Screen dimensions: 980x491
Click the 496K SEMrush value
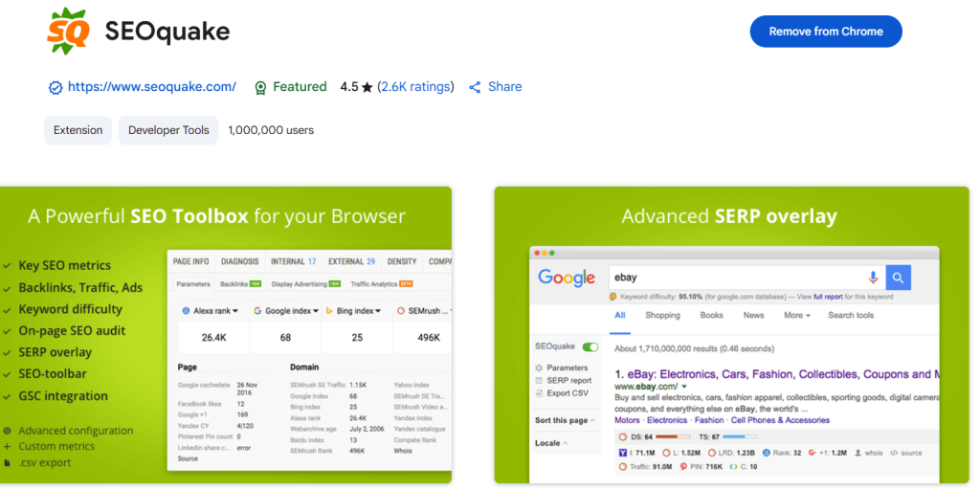pos(429,337)
